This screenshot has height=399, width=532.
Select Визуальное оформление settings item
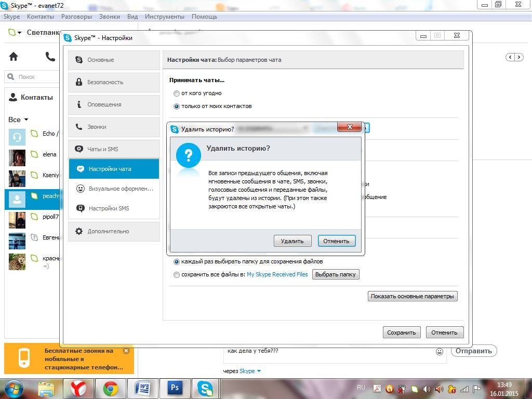pos(114,189)
